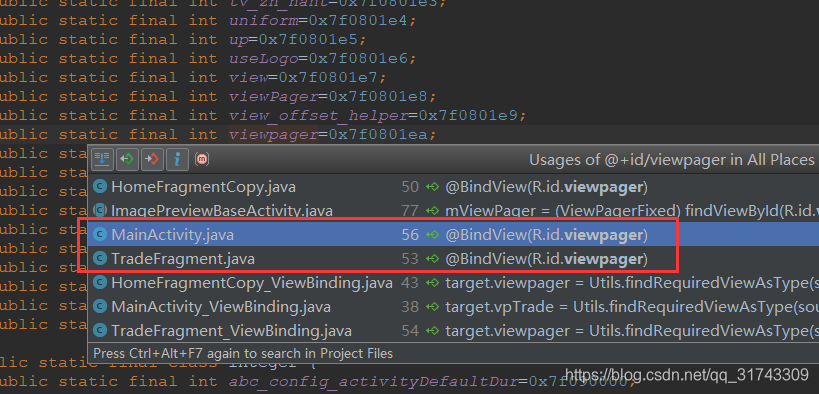Click read-access arrow icon on line 38 row

tap(432, 307)
